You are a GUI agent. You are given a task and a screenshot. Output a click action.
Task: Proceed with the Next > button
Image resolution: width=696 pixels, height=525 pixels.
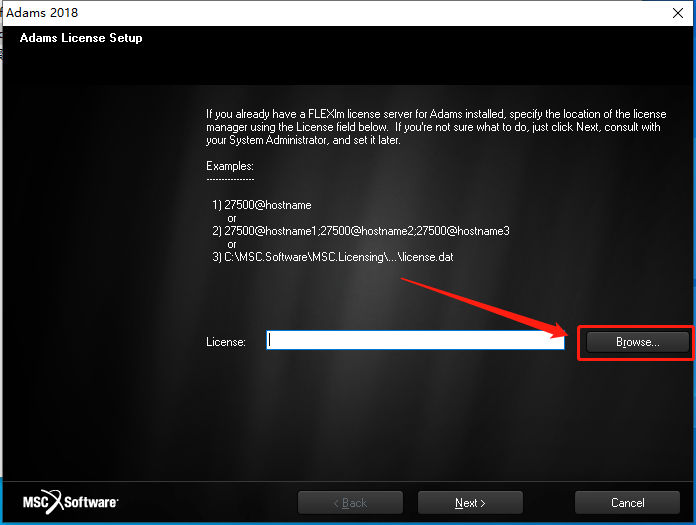(470, 503)
